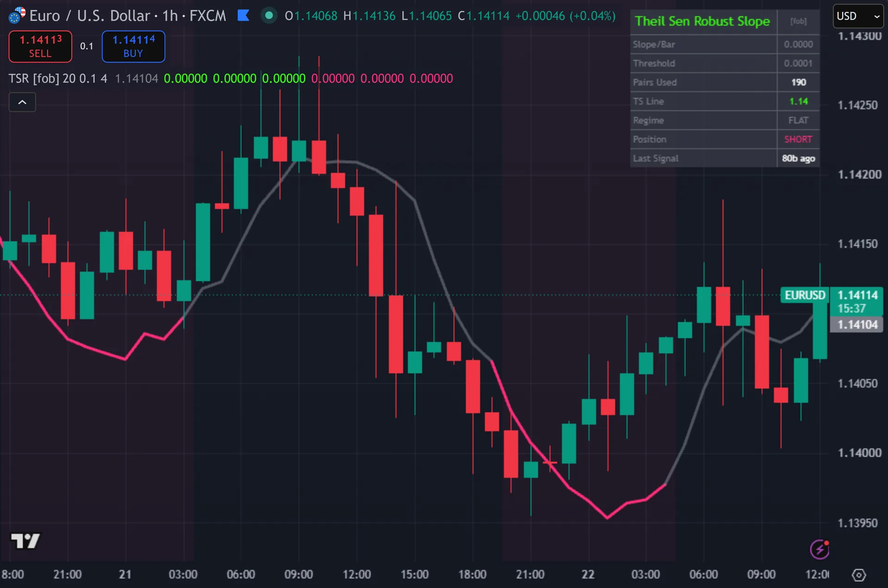The width and height of the screenshot is (888, 588).
Task: Open the TradingView logo link
Action: tap(25, 540)
